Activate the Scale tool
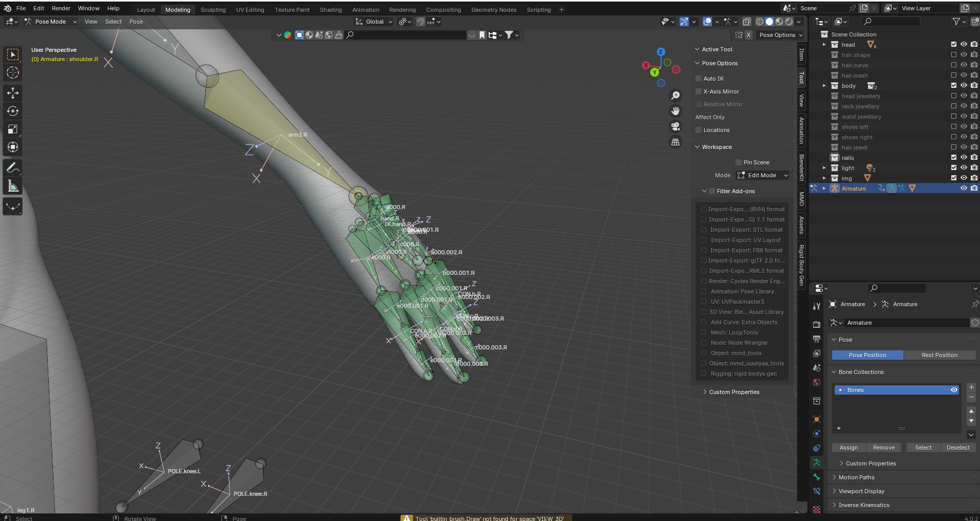980x521 pixels. 13,129
